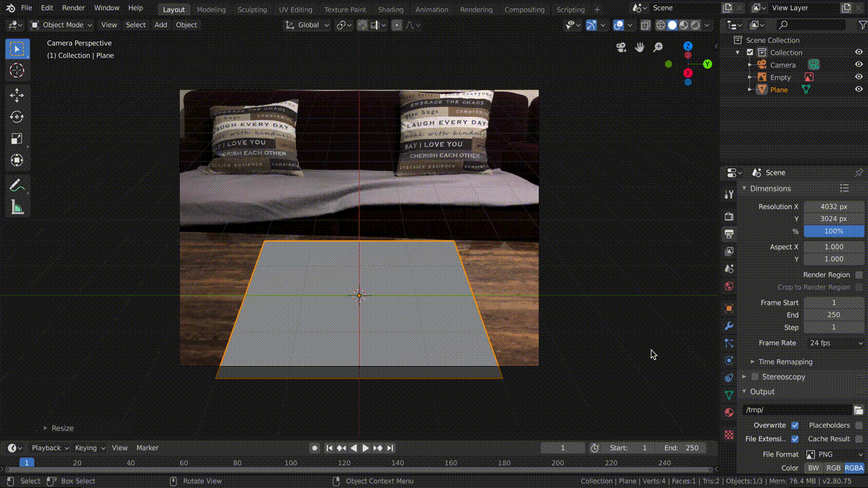This screenshot has width=868, height=488.
Task: Open the Render menu
Action: [73, 8]
